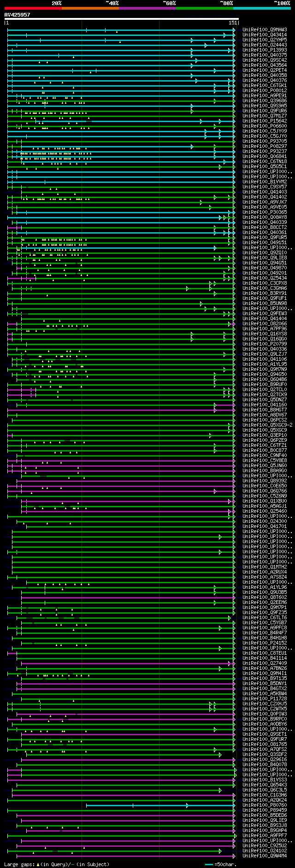Click the UniRef100_P93705 hit
Screen dimensions: 295x868
coord(265,141)
